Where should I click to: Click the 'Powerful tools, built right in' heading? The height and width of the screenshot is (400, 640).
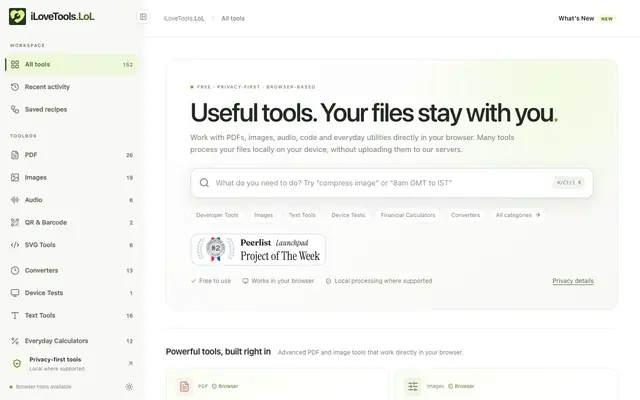(x=218, y=351)
